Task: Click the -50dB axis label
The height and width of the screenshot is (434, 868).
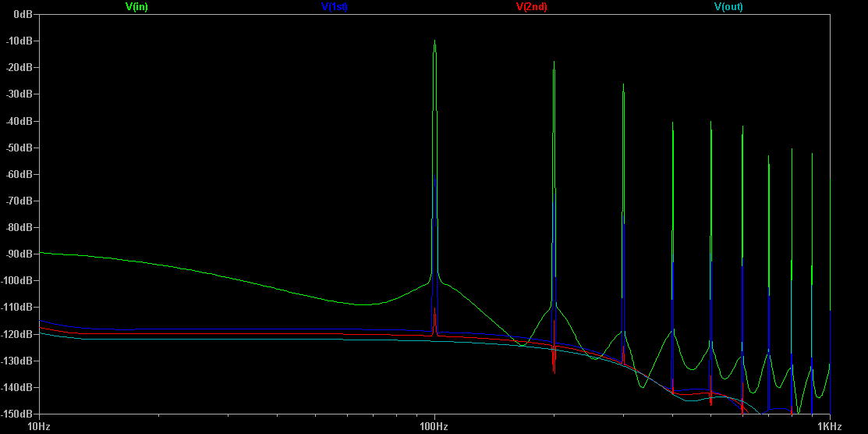Action: [x=18, y=148]
